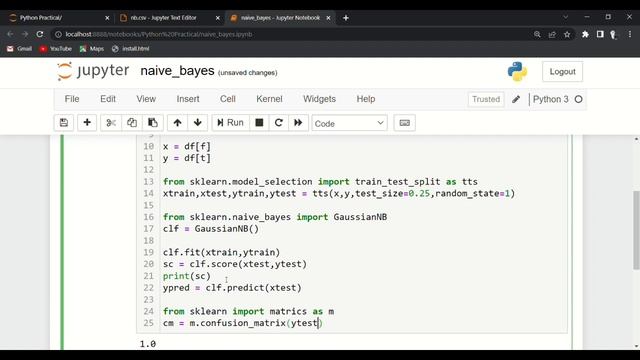Click the print(sc) code line
Image resolution: width=640 pixels, height=360 pixels.
point(187,276)
